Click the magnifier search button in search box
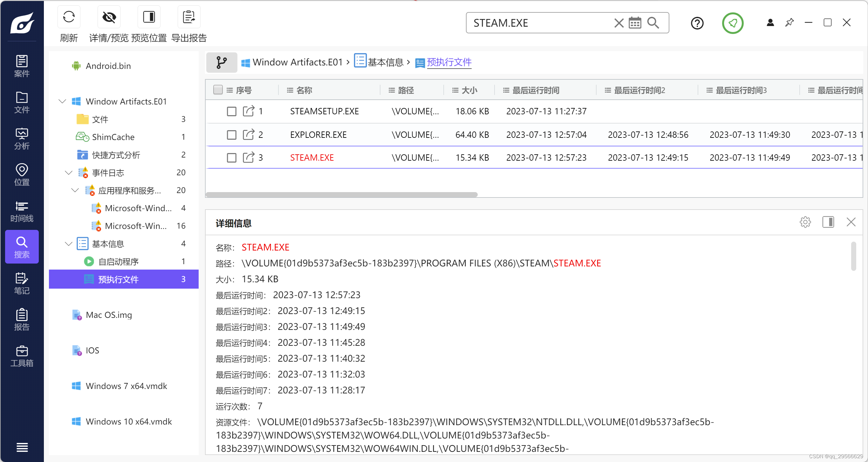This screenshot has width=868, height=462. pos(653,23)
